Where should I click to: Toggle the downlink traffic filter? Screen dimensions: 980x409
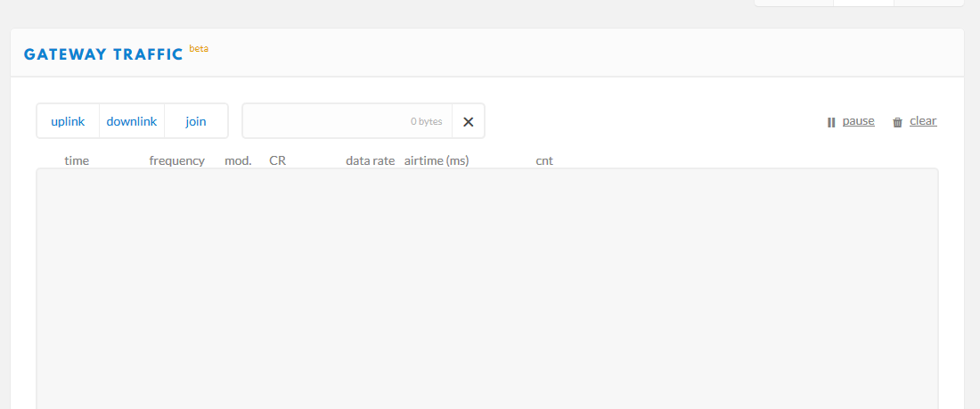pyautogui.click(x=132, y=121)
